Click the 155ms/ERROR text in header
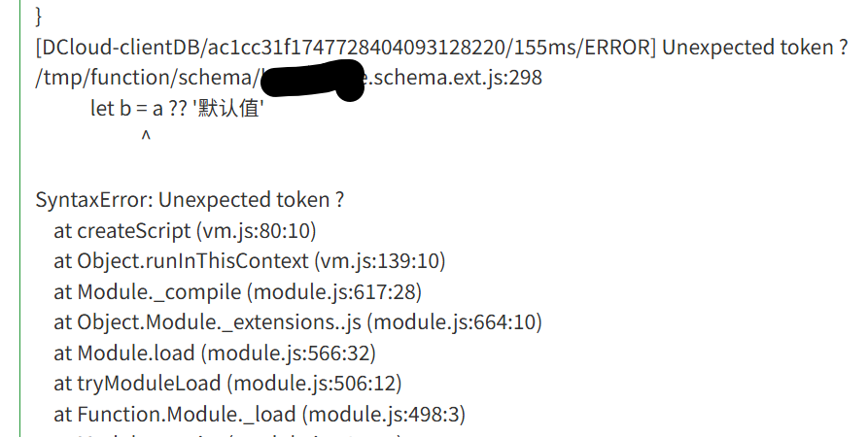This screenshot has height=437, width=868. click(584, 48)
